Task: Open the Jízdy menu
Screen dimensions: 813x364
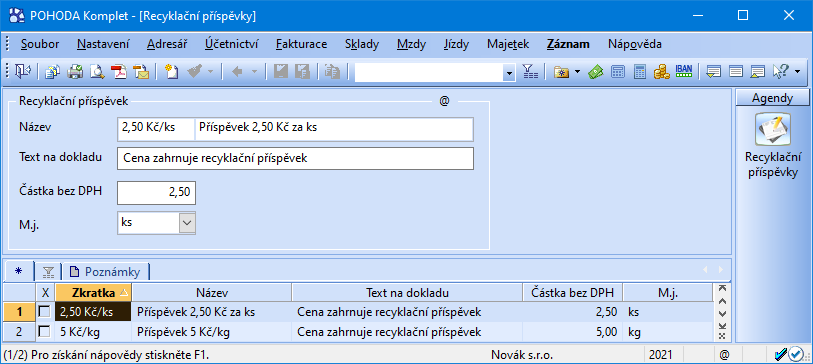Action: tap(456, 44)
